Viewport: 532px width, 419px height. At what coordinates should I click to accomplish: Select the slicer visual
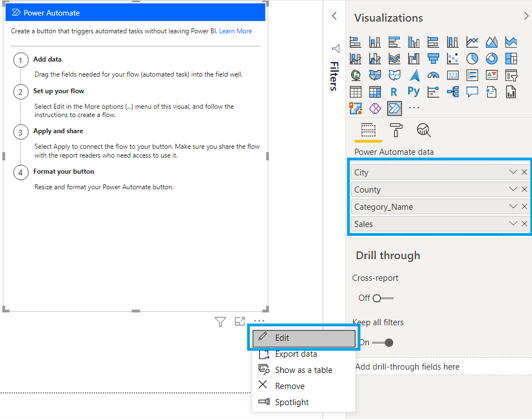pos(511,75)
